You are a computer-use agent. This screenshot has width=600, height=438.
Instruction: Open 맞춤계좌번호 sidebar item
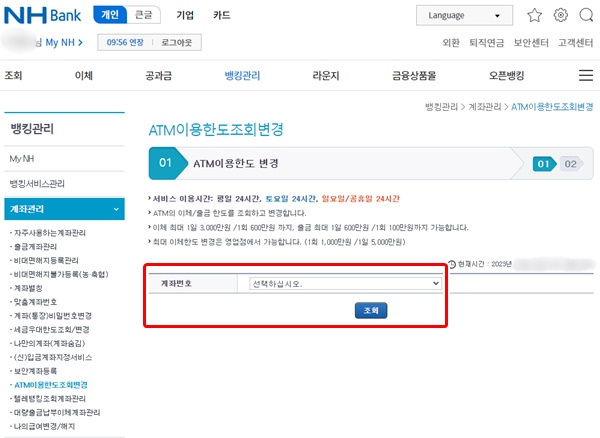35,302
